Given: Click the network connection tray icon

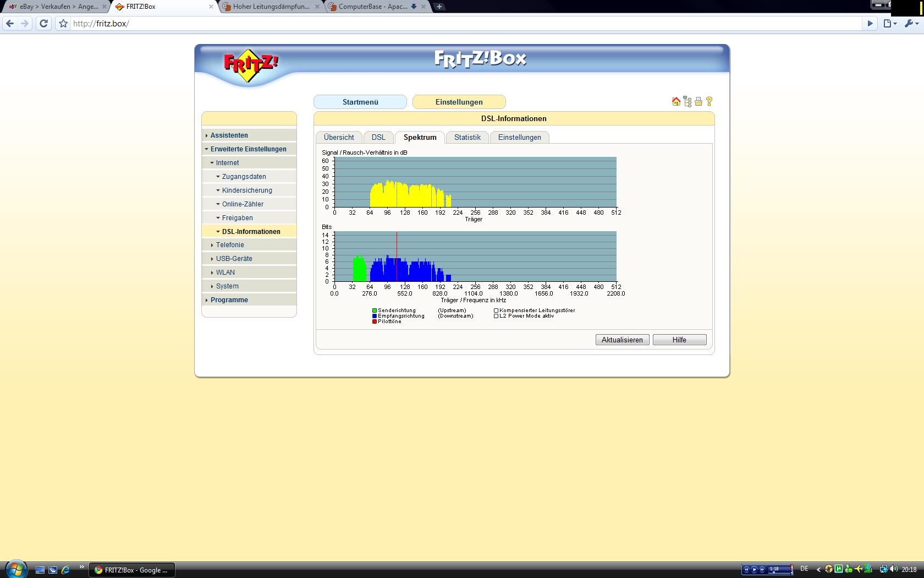Looking at the screenshot, I should (x=883, y=569).
